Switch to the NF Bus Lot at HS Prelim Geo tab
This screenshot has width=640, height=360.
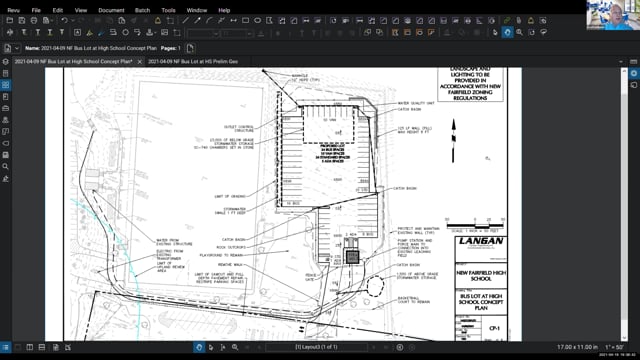193,62
